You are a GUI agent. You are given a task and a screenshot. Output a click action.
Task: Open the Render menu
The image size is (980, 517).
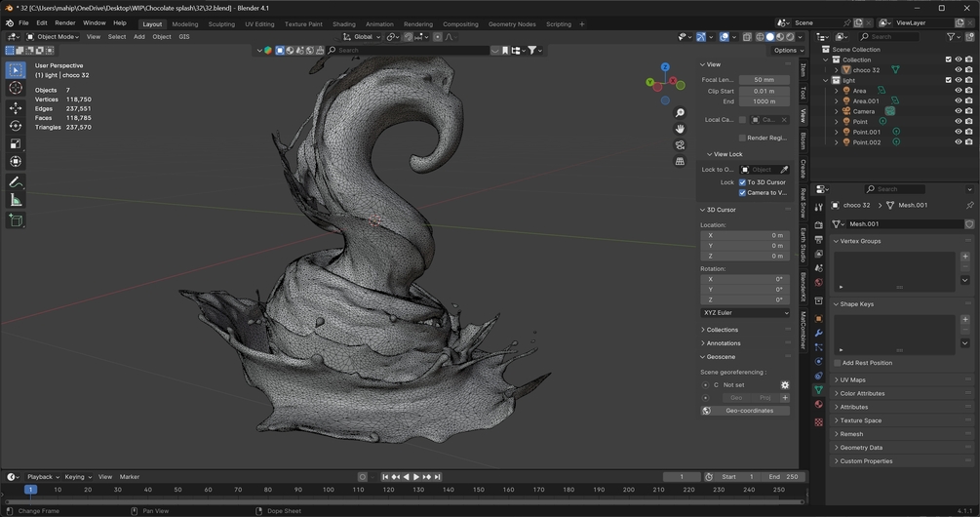tap(64, 22)
